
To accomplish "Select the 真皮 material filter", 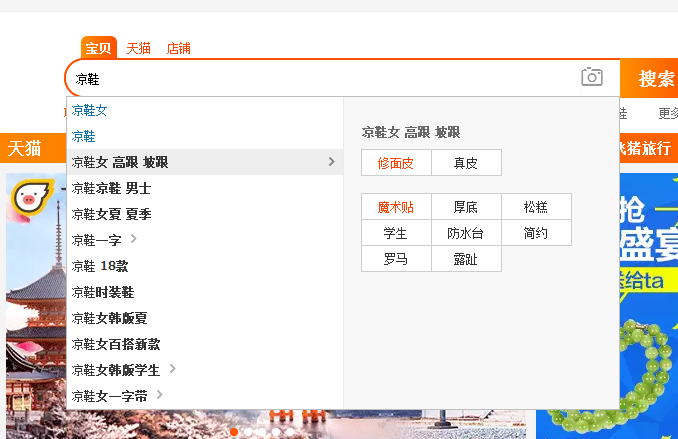I will (466, 163).
